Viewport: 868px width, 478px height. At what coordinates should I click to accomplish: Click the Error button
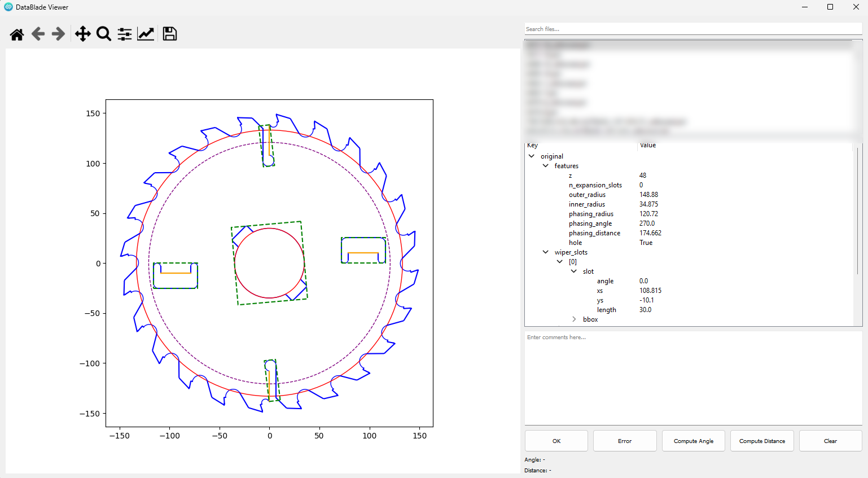[x=625, y=441]
